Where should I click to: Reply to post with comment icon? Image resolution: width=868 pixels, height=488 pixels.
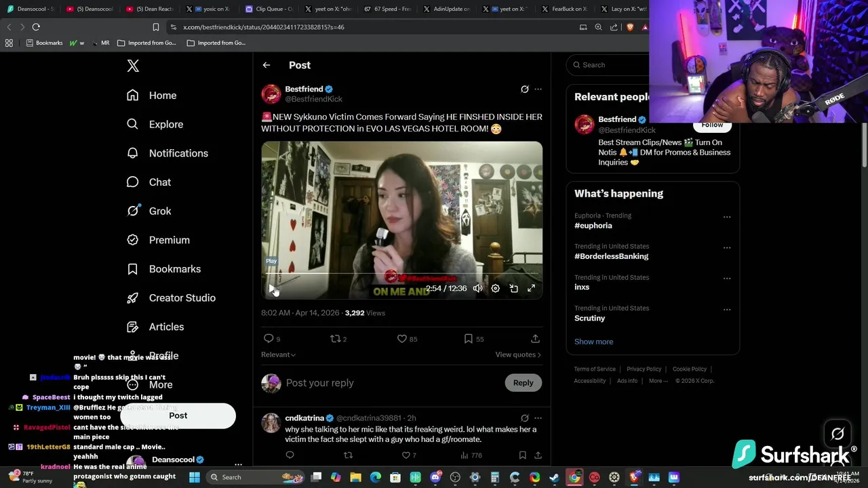269,338
